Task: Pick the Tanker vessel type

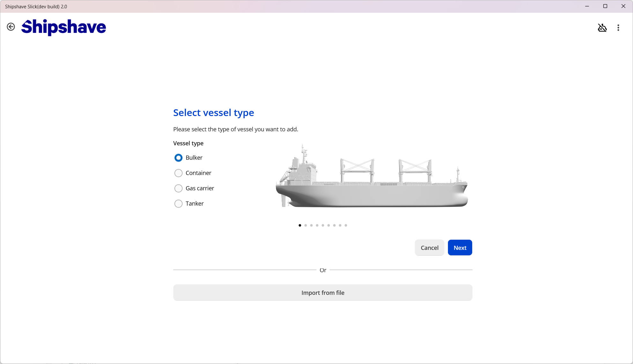Action: tap(178, 204)
